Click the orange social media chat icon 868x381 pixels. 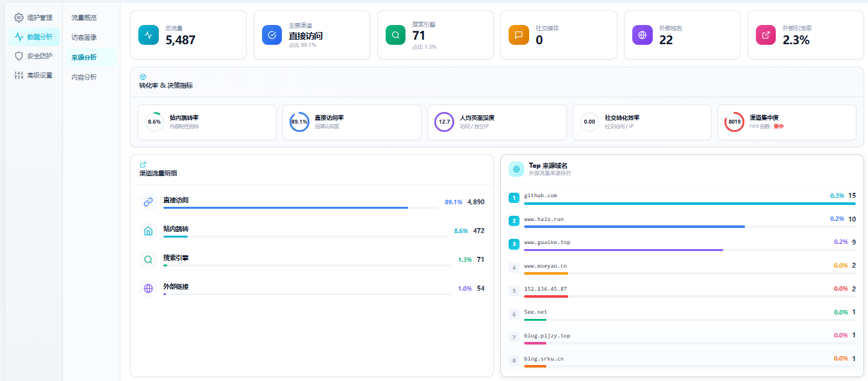coord(519,35)
